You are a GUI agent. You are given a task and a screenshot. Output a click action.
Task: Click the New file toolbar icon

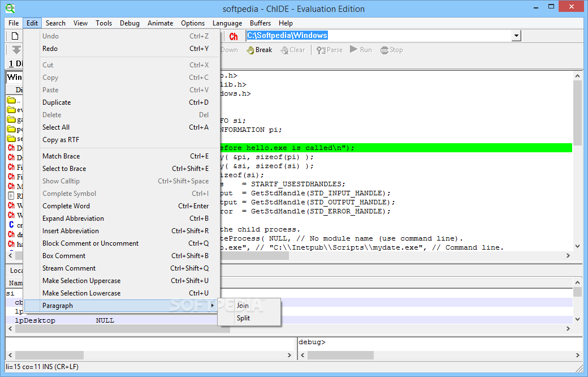tap(15, 36)
